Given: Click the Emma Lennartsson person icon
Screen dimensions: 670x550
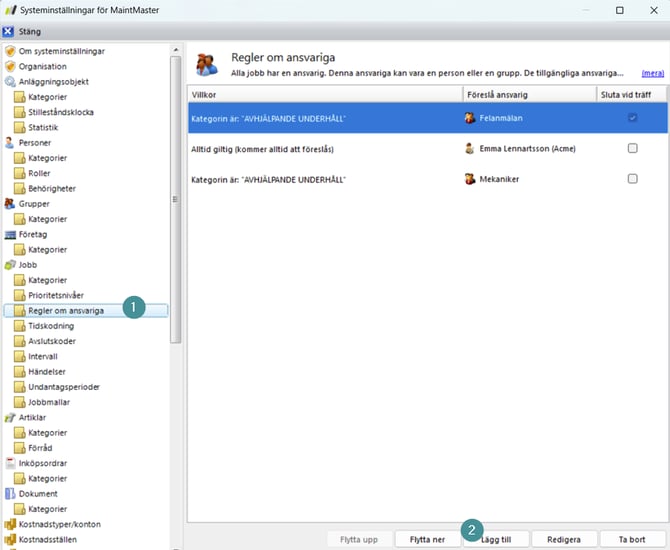Looking at the screenshot, I should (x=470, y=149).
